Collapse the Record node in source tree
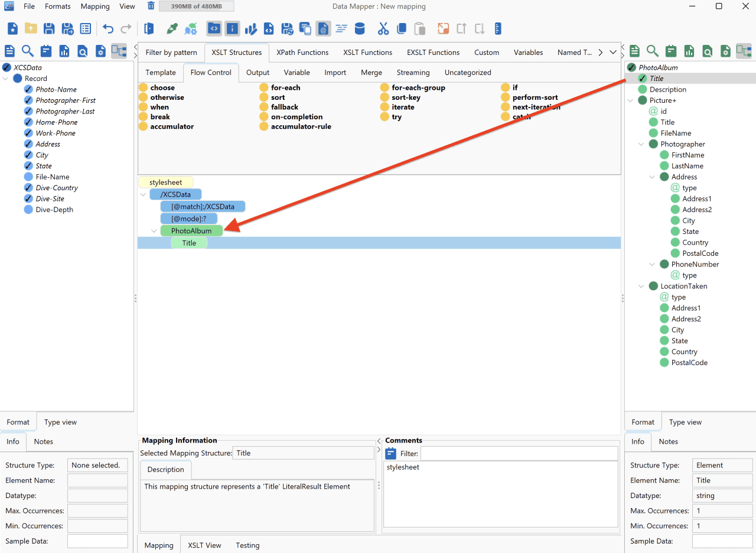The image size is (756, 553). [x=6, y=79]
